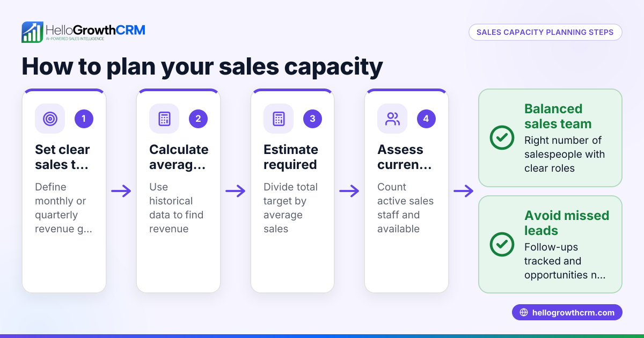The height and width of the screenshot is (338, 644).
Task: Click the green checkmark beside Avoid missed leads
Action: point(502,245)
